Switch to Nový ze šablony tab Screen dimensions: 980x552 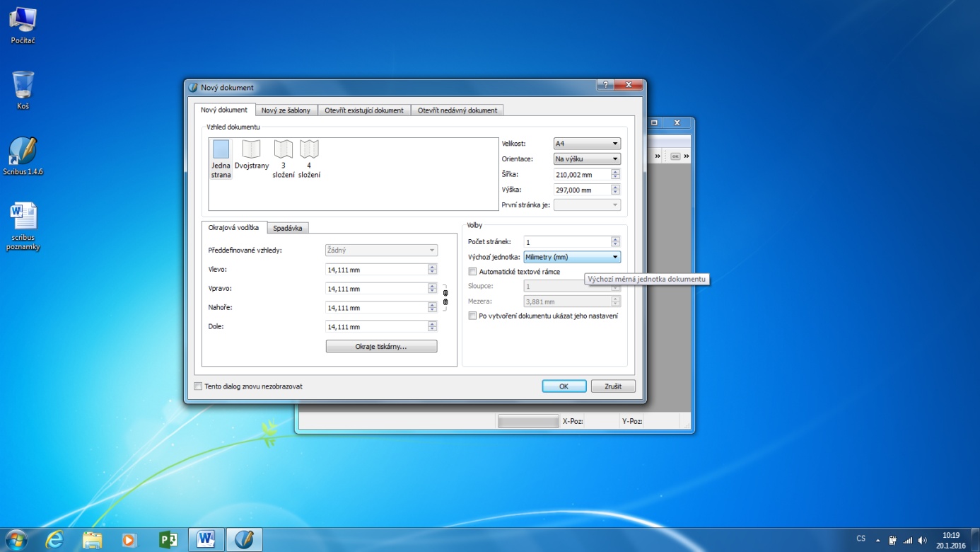click(x=286, y=110)
